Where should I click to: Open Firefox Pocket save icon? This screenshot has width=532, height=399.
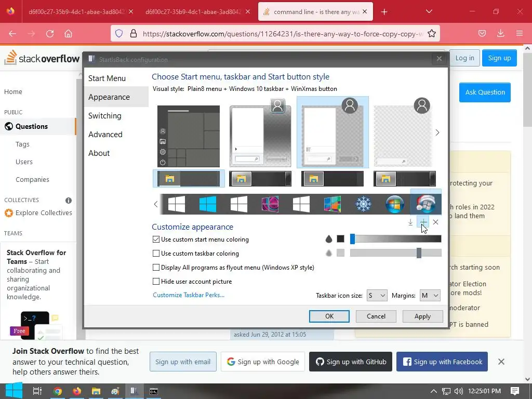pyautogui.click(x=482, y=33)
